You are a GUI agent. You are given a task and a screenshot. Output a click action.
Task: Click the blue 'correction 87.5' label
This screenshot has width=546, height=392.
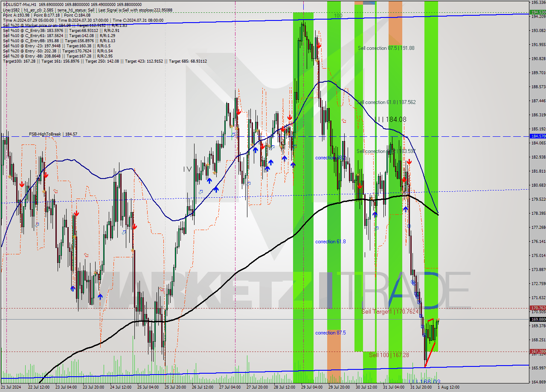point(331,333)
